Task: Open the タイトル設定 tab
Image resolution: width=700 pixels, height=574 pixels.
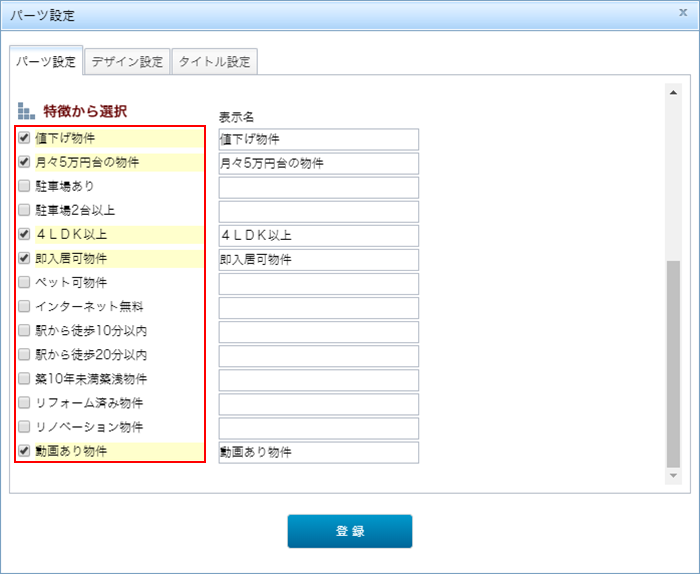Action: 214,61
